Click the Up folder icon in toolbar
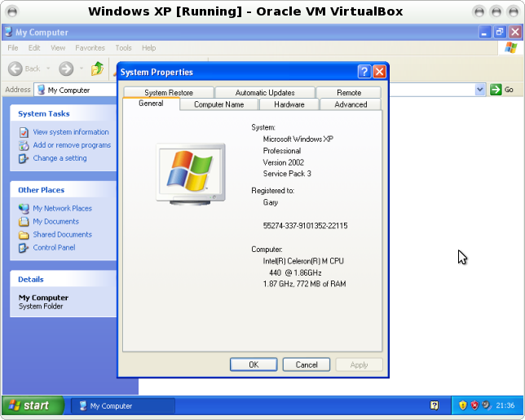This screenshot has height=420, width=525. coord(97,69)
